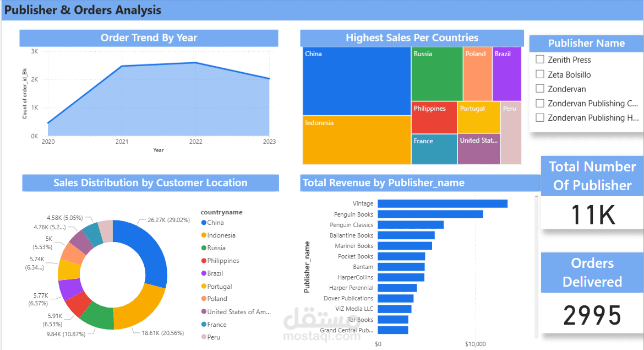Click the 18.61K (20.56%) data label
644x350 pixels.
163,333
